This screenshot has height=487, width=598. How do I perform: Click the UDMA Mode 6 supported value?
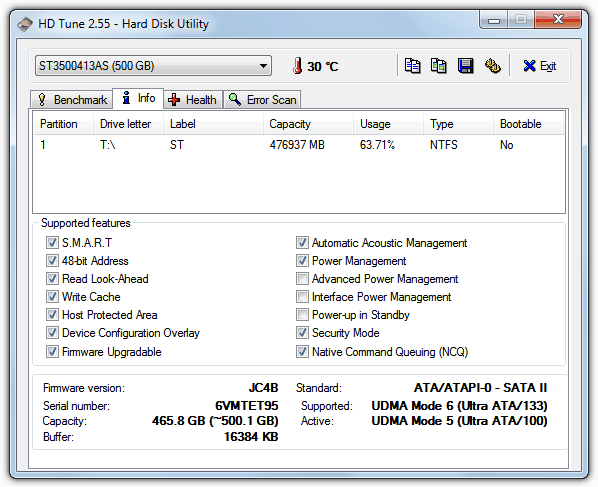pyautogui.click(x=460, y=405)
